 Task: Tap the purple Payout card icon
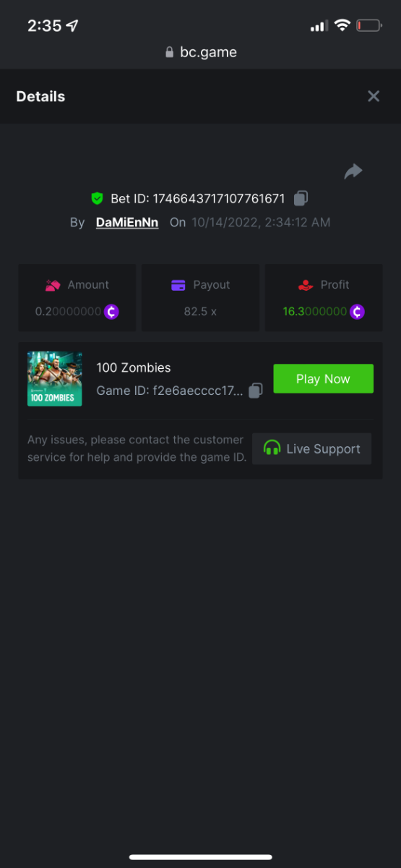[x=178, y=285]
